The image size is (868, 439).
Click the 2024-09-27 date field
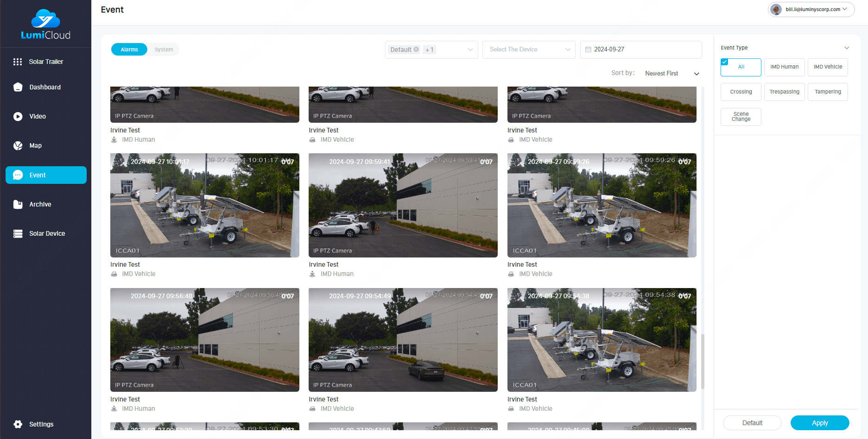coord(640,50)
